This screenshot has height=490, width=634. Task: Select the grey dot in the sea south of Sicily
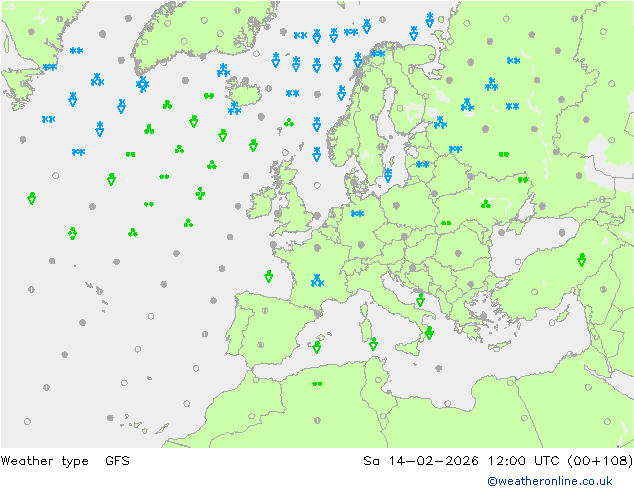point(439,368)
